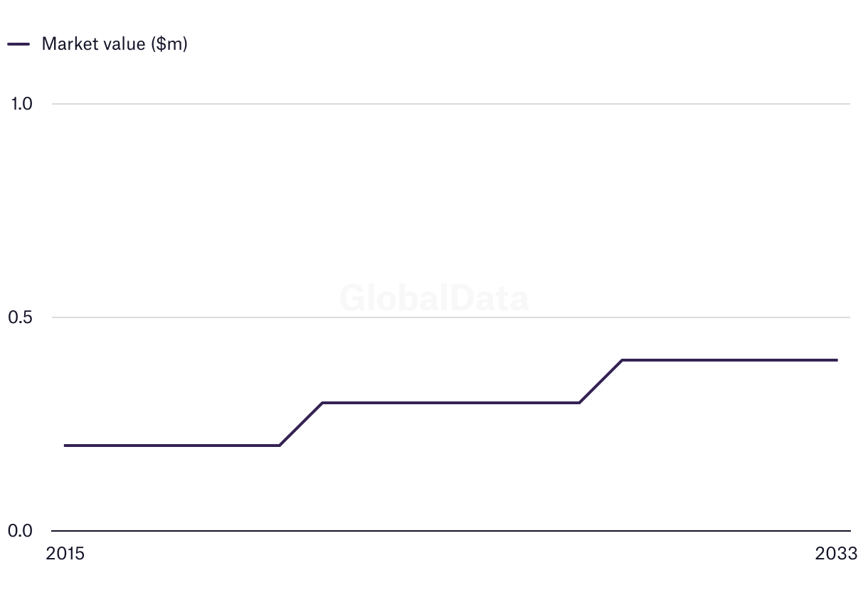The width and height of the screenshot is (868, 595).
Task: Click the flat line segment at 0.2
Action: [x=171, y=446]
